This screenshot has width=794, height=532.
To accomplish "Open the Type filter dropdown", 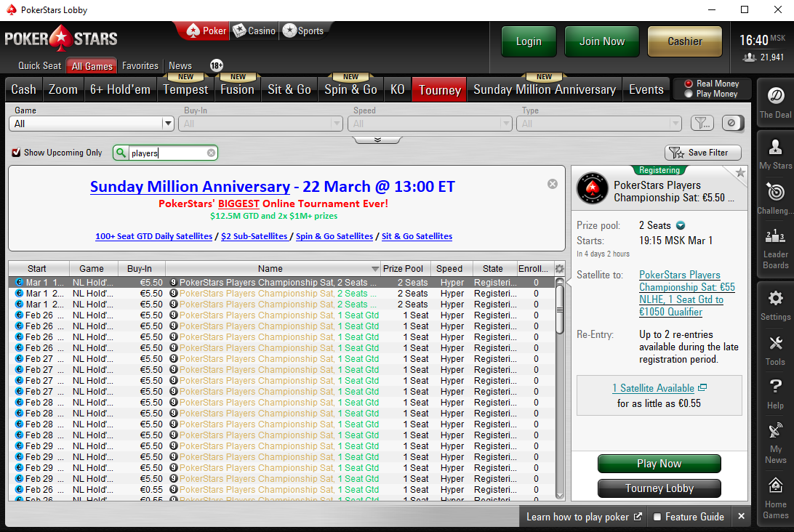I will point(599,124).
